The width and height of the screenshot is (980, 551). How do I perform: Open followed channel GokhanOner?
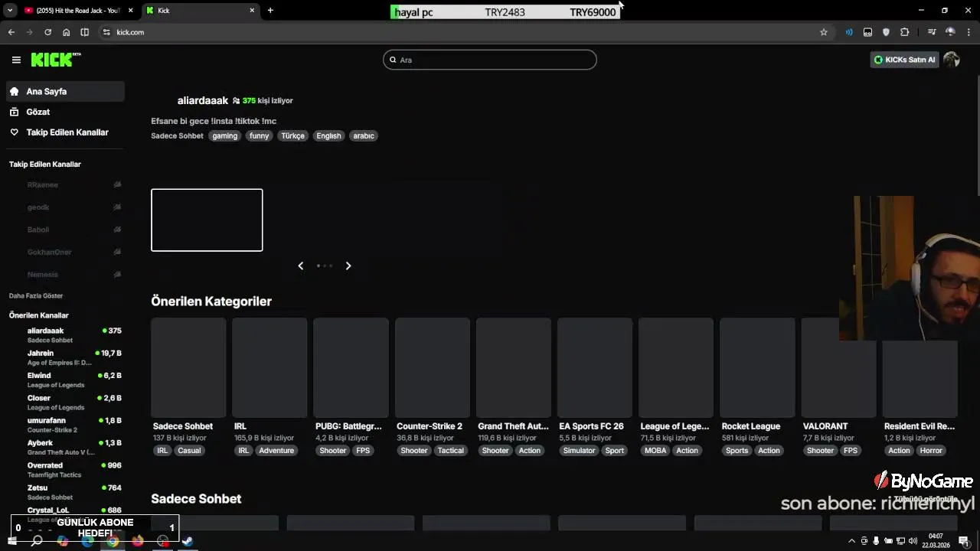(65, 252)
